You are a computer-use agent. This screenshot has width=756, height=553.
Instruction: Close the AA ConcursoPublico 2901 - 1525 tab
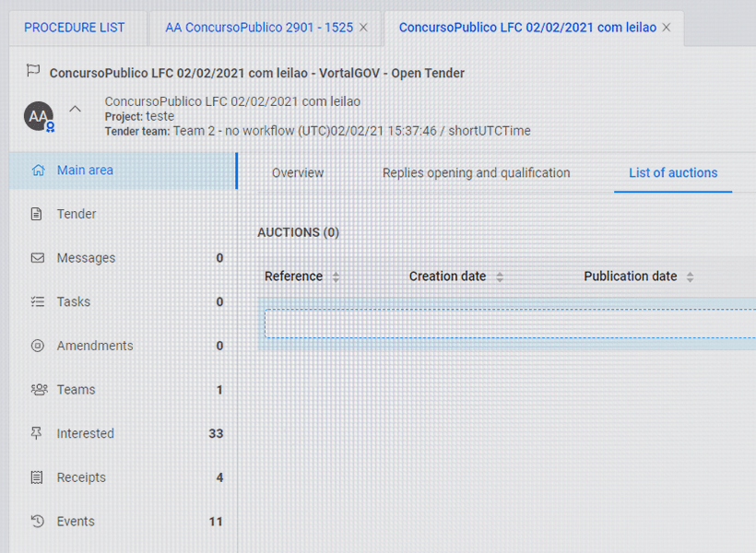click(x=363, y=28)
